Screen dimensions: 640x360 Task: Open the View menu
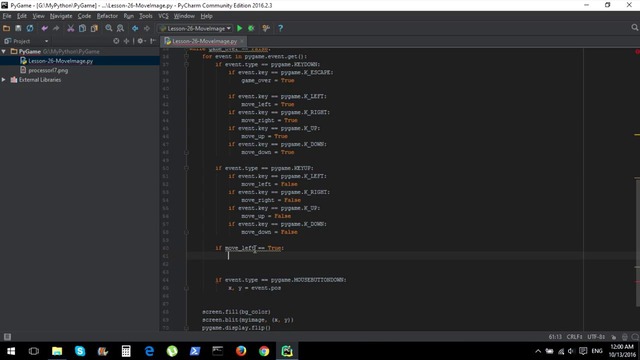coord(38,16)
